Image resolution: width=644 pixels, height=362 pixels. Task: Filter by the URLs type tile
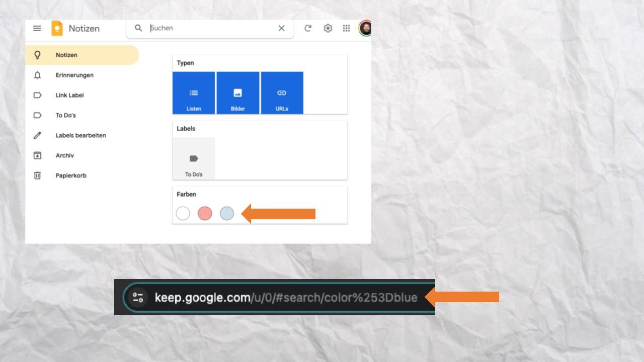click(x=282, y=93)
